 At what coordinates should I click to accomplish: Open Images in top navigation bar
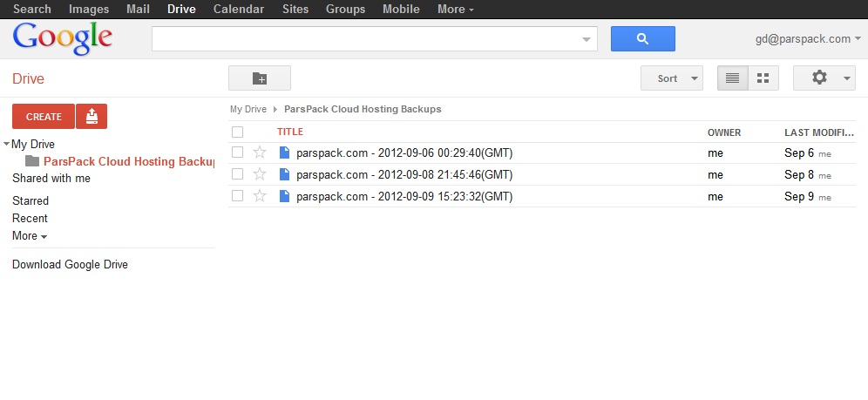click(89, 9)
